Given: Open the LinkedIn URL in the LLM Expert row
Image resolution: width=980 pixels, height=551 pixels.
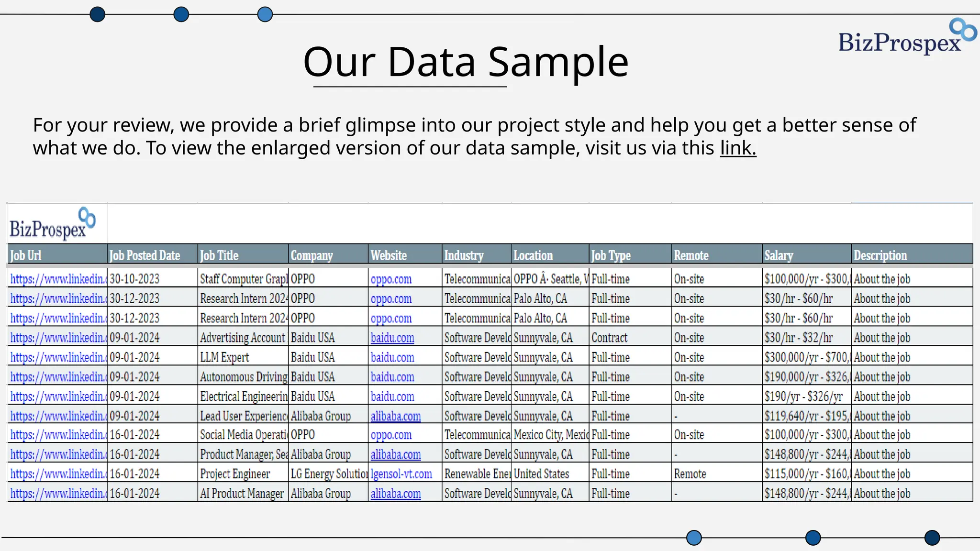Looking at the screenshot, I should tap(58, 357).
